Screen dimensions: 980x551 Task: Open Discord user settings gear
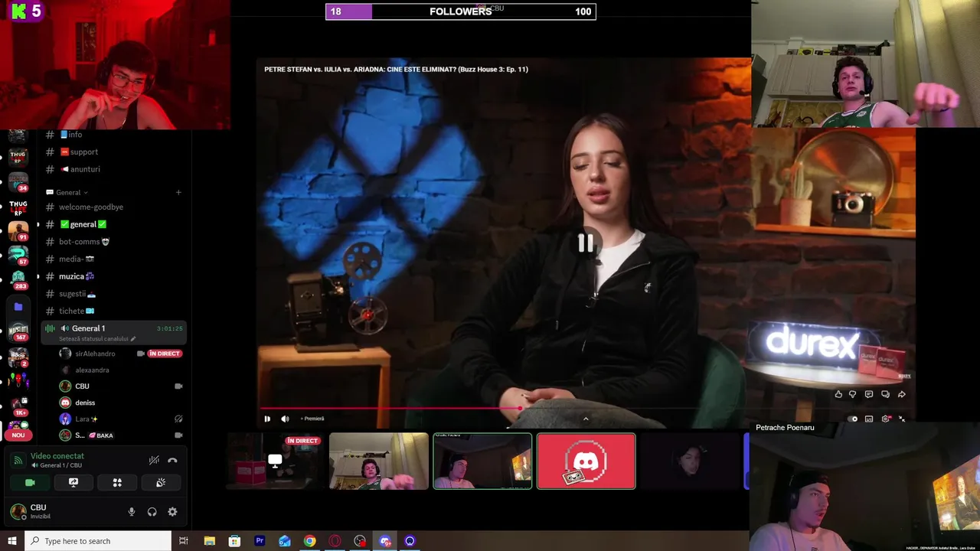coord(172,512)
